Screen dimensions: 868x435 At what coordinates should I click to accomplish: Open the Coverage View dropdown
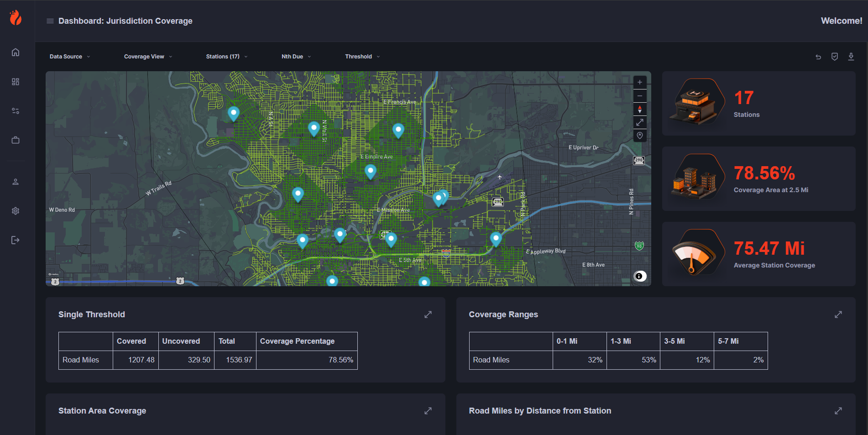(148, 57)
